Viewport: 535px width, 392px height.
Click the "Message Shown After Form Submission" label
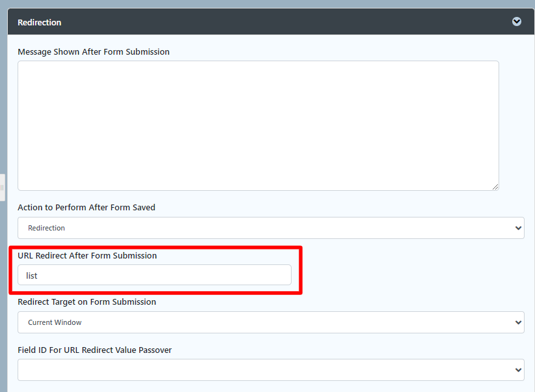(94, 51)
